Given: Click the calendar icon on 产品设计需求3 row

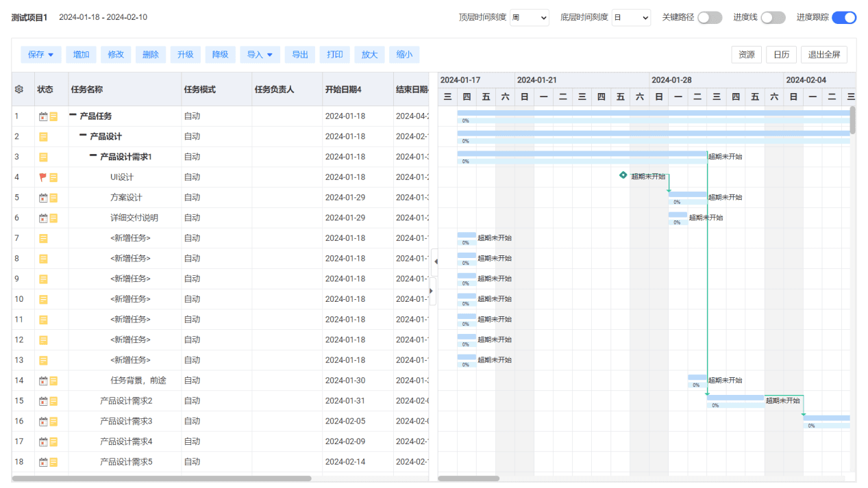Looking at the screenshot, I should (43, 422).
